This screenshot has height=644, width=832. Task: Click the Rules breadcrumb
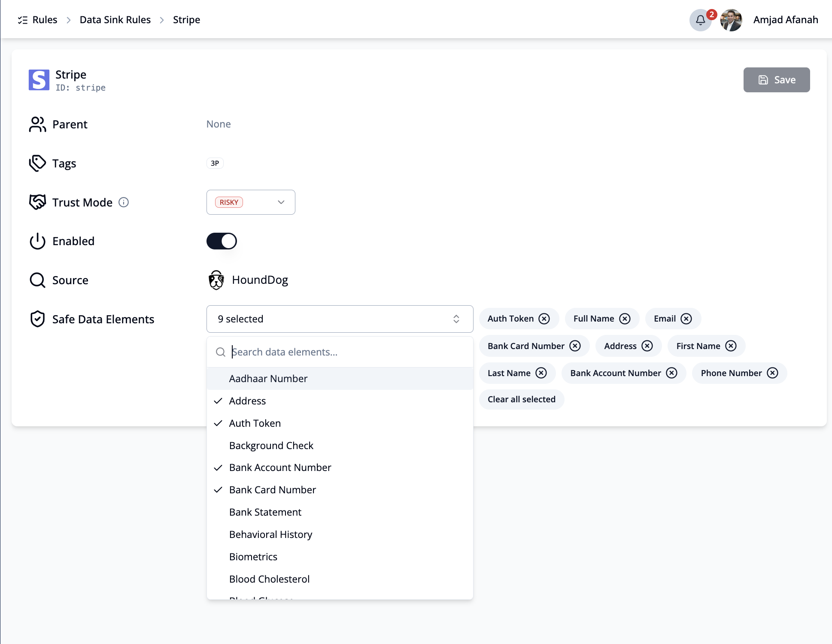pyautogui.click(x=45, y=20)
